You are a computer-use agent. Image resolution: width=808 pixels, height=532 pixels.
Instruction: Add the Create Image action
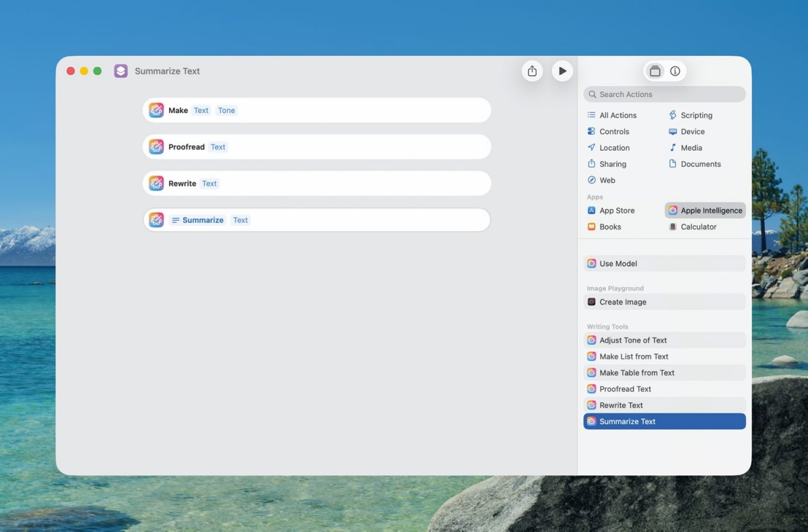(x=665, y=302)
